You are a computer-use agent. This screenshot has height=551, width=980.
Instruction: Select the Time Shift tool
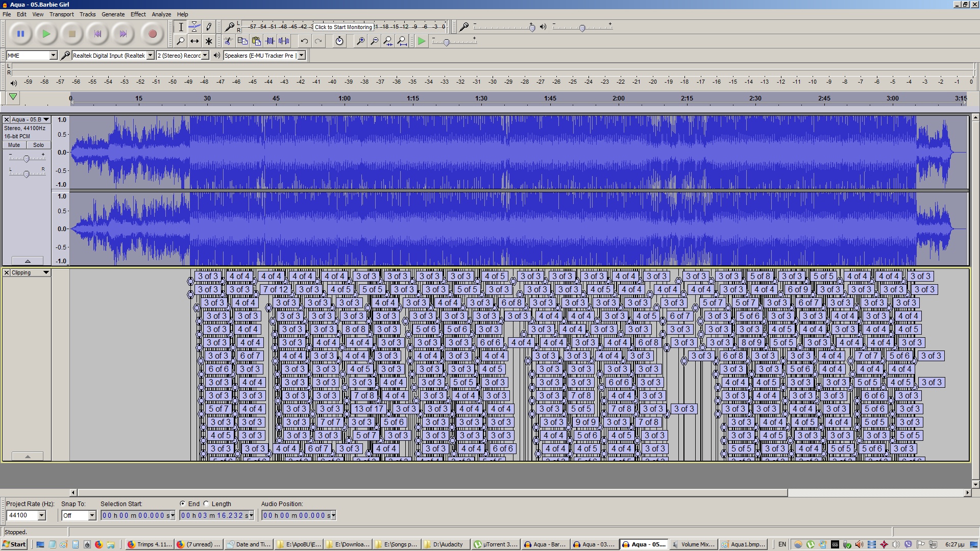pos(194,41)
